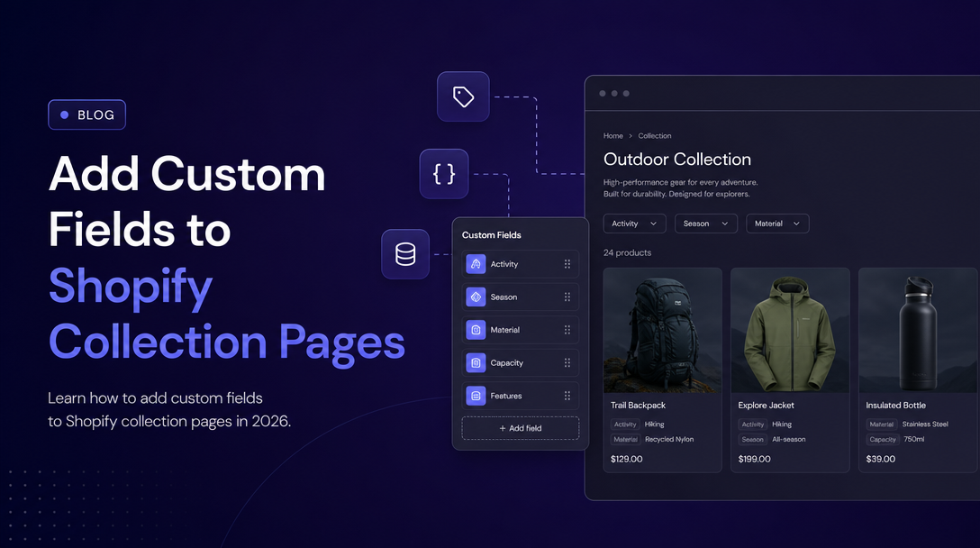The height and width of the screenshot is (548, 980).
Task: Open the Material filter dropdown
Action: click(777, 224)
